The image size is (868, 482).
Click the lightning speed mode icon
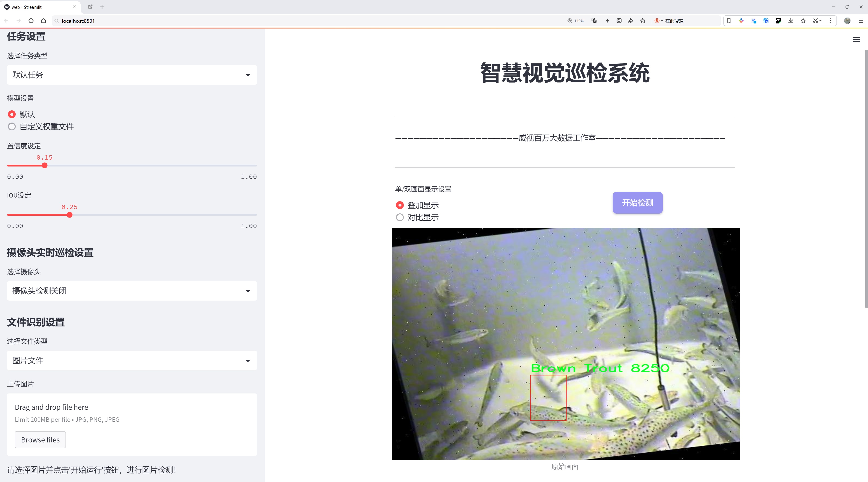point(607,20)
